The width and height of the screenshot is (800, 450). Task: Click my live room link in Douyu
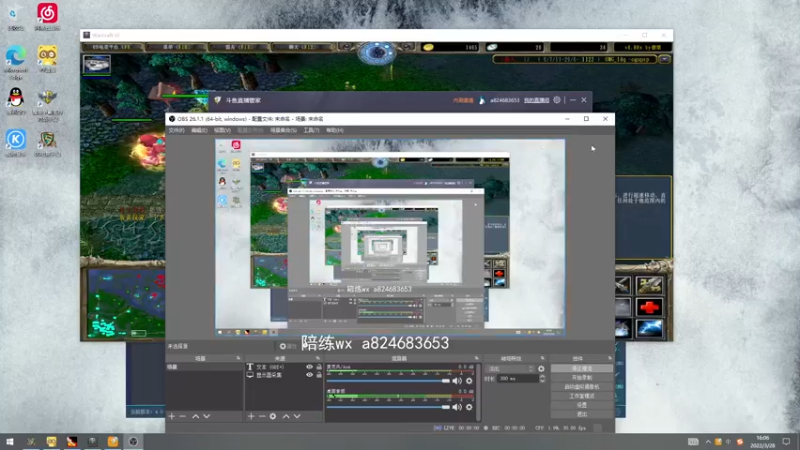(x=536, y=101)
